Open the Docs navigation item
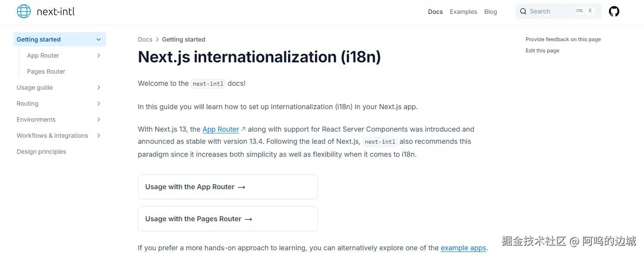 pyautogui.click(x=435, y=12)
